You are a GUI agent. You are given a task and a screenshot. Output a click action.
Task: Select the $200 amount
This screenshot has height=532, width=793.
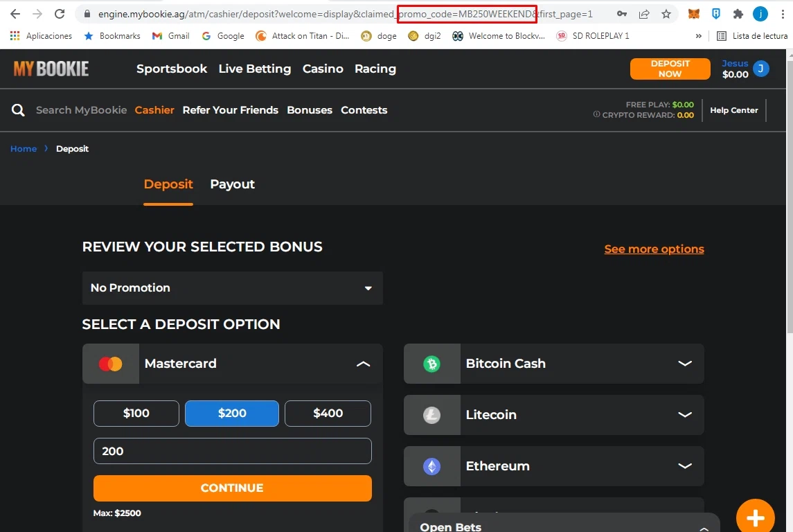point(232,413)
